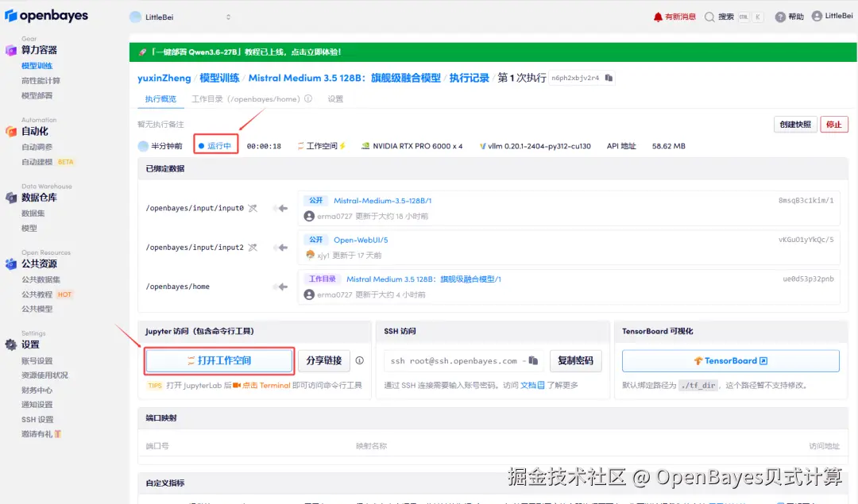The height and width of the screenshot is (504, 858).
Task: Click the ue0d53p32pnb ID text
Action: (x=808, y=279)
